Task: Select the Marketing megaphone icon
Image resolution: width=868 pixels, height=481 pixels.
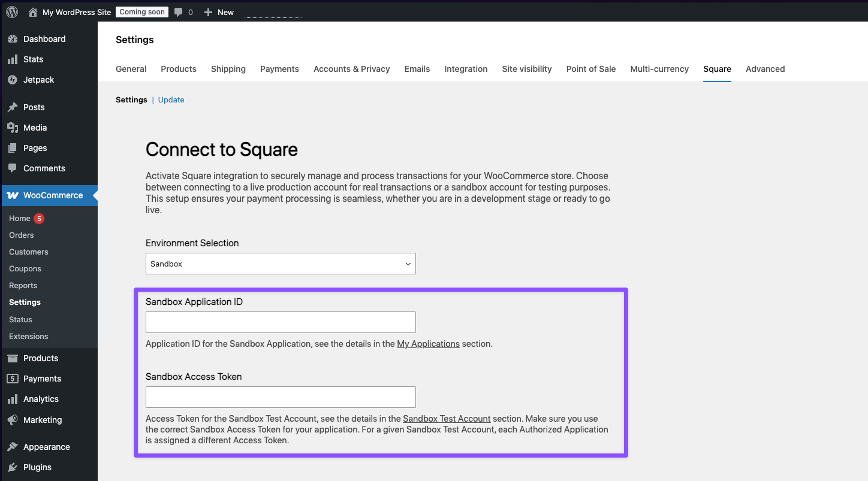Action: click(13, 420)
